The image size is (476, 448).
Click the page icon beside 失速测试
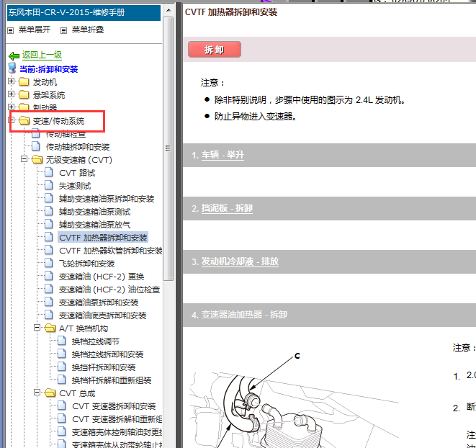coord(49,185)
